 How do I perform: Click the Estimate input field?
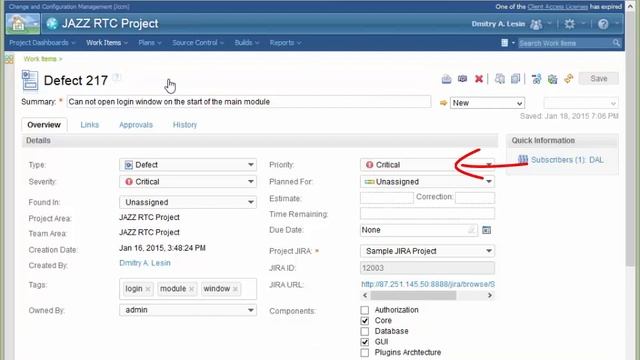(x=387, y=198)
